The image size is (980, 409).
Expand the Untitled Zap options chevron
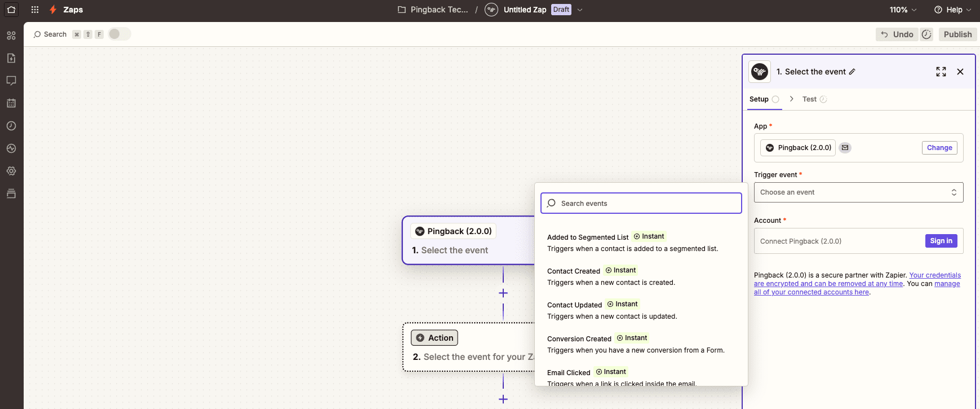pos(580,10)
